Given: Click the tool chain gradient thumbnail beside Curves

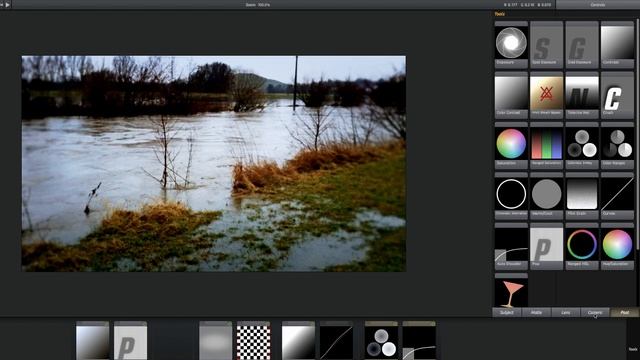Looking at the screenshot, I should 298,340.
